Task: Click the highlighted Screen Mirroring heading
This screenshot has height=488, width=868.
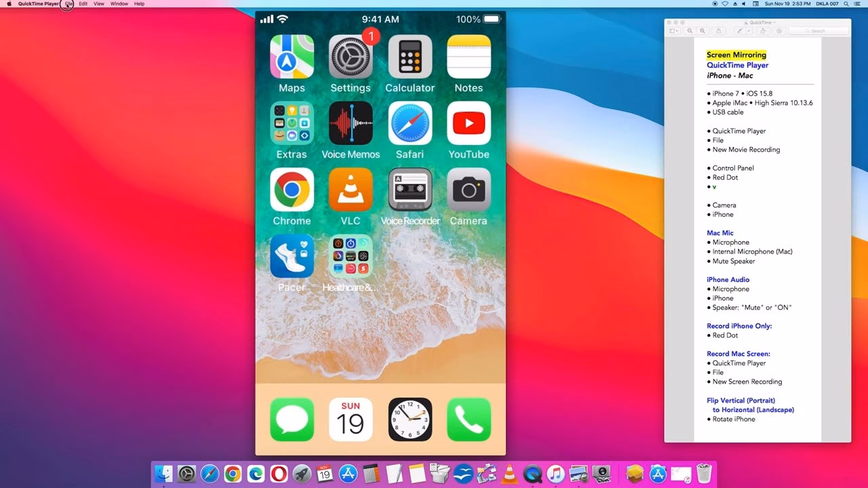Action: (736, 54)
